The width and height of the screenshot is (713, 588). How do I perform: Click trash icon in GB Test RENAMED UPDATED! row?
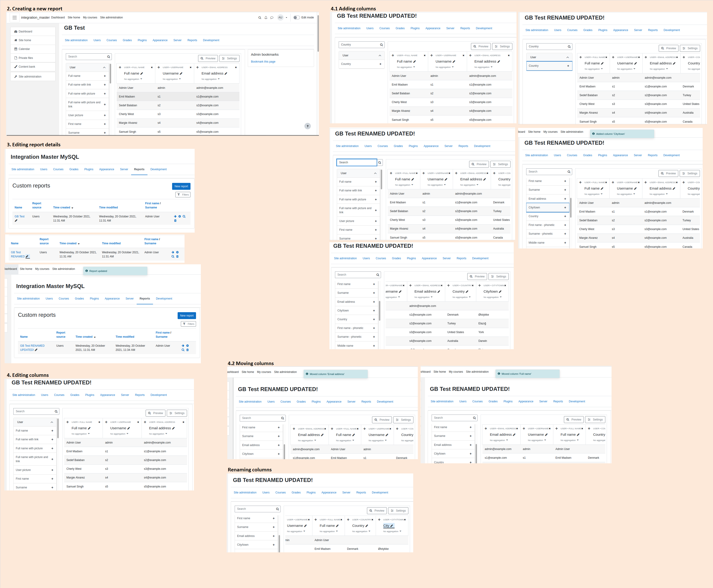tap(188, 350)
